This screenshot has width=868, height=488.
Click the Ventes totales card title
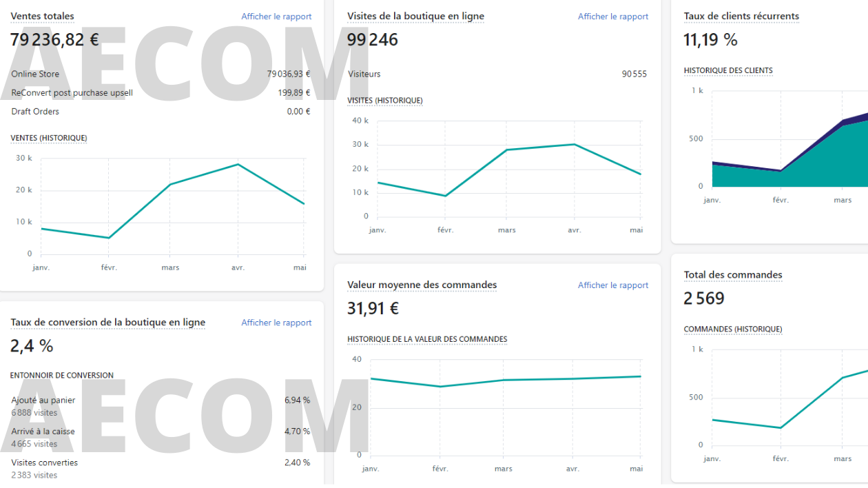pos(42,16)
